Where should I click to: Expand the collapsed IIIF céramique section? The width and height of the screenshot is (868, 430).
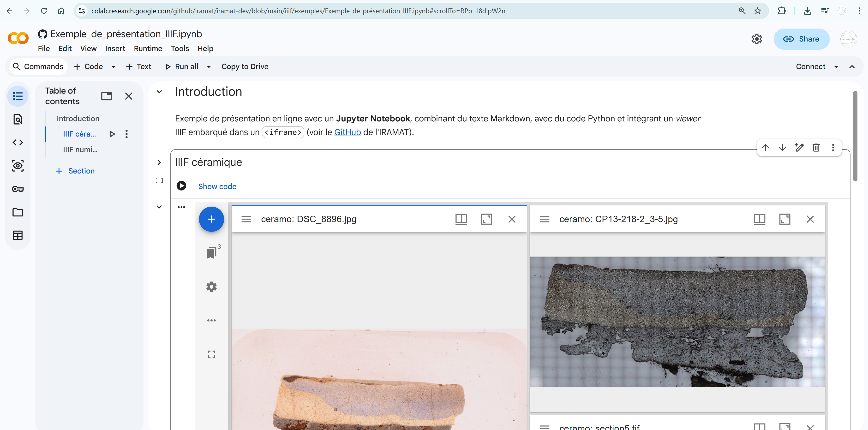click(x=159, y=162)
